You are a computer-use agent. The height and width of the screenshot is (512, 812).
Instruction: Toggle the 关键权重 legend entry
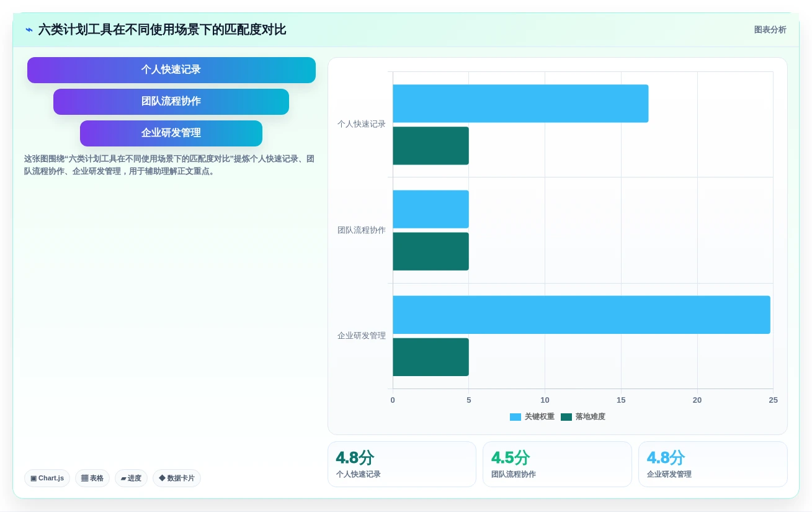coord(532,417)
